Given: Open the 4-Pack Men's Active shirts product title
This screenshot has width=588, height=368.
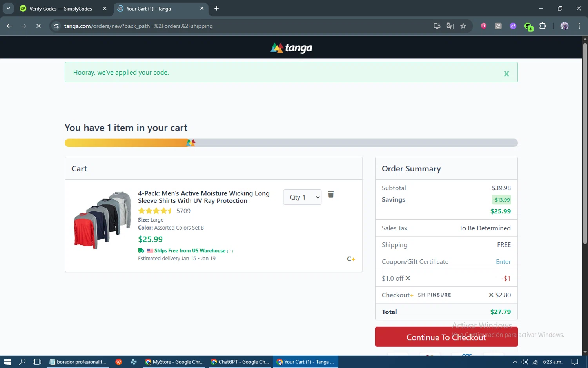Looking at the screenshot, I should click(x=204, y=197).
